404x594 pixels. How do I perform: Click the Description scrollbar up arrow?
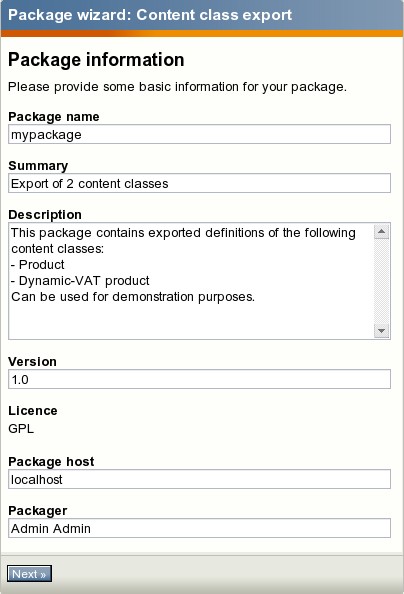click(x=382, y=231)
